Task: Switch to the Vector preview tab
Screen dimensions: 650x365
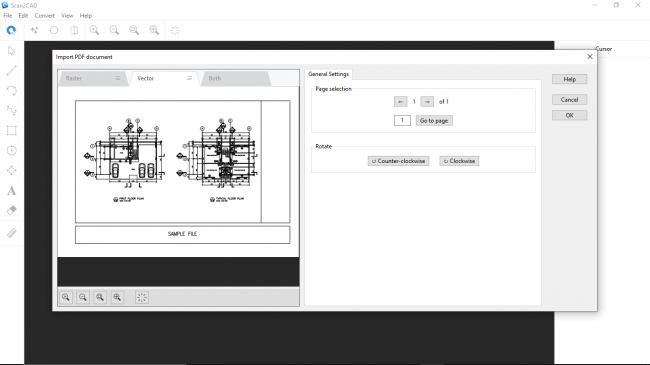Action: 164,78
